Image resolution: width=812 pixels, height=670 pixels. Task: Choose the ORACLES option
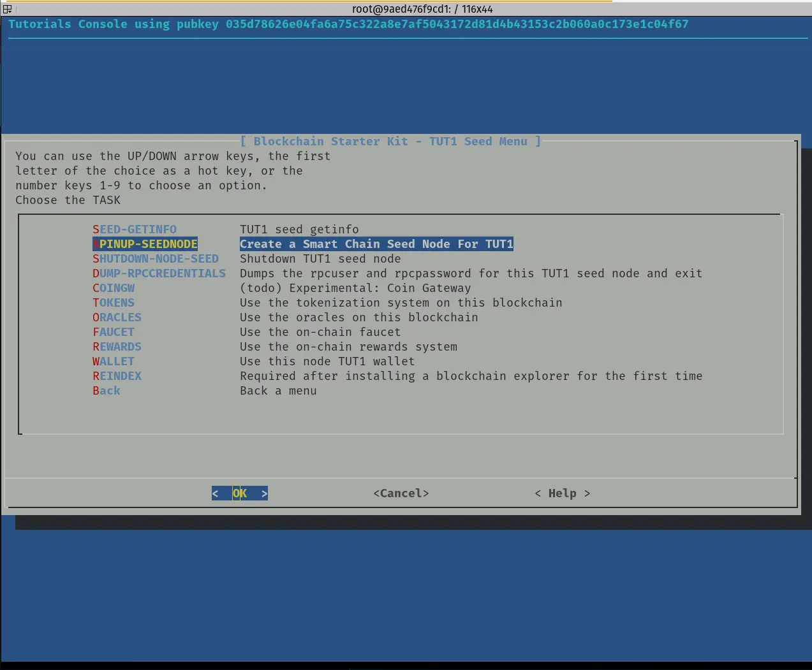click(x=117, y=317)
